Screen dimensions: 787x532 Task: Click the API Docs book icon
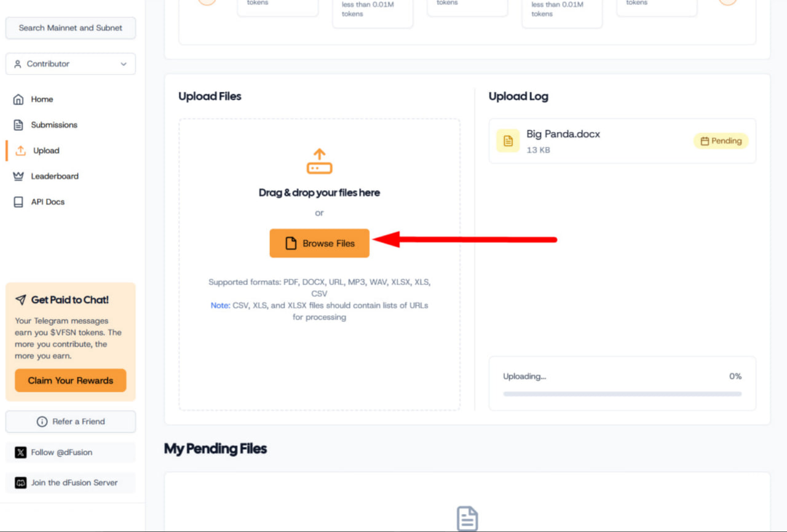pyautogui.click(x=18, y=202)
